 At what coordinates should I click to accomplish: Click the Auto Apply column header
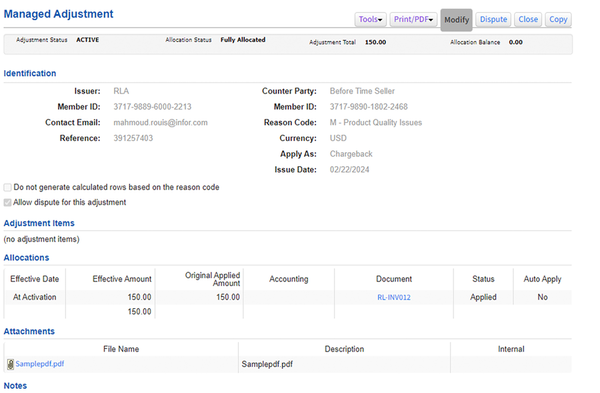(542, 279)
